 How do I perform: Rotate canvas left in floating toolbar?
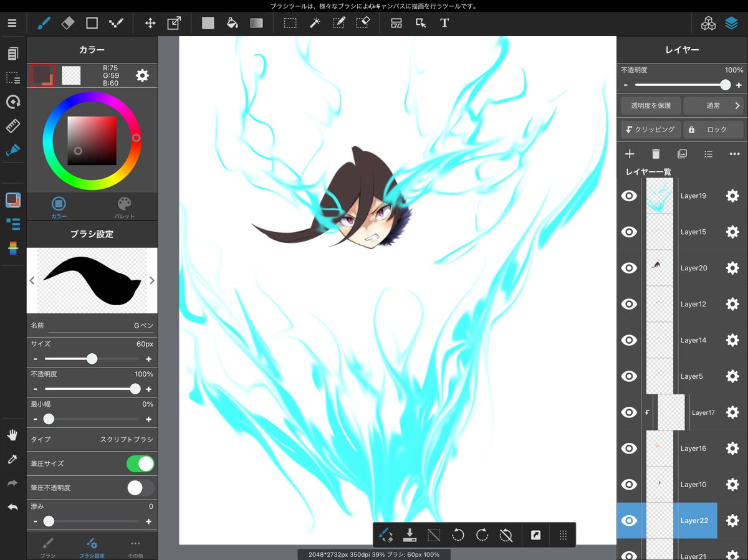pyautogui.click(x=458, y=534)
